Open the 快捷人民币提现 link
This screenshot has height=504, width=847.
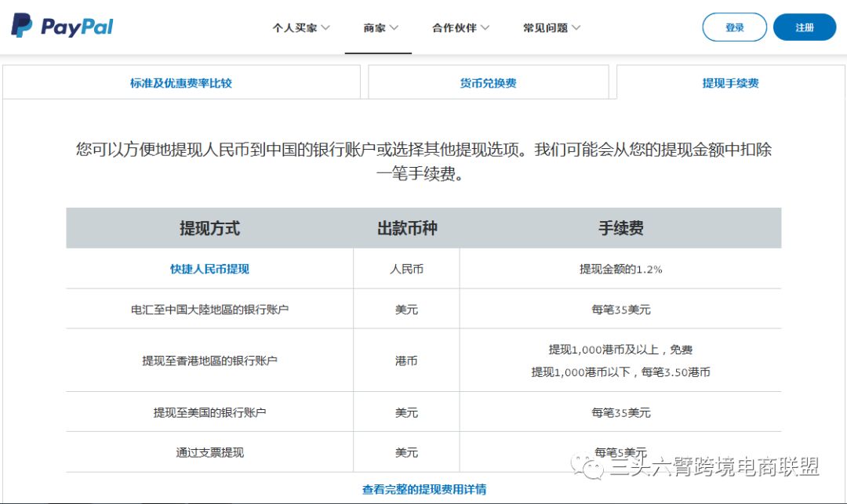pyautogui.click(x=209, y=269)
